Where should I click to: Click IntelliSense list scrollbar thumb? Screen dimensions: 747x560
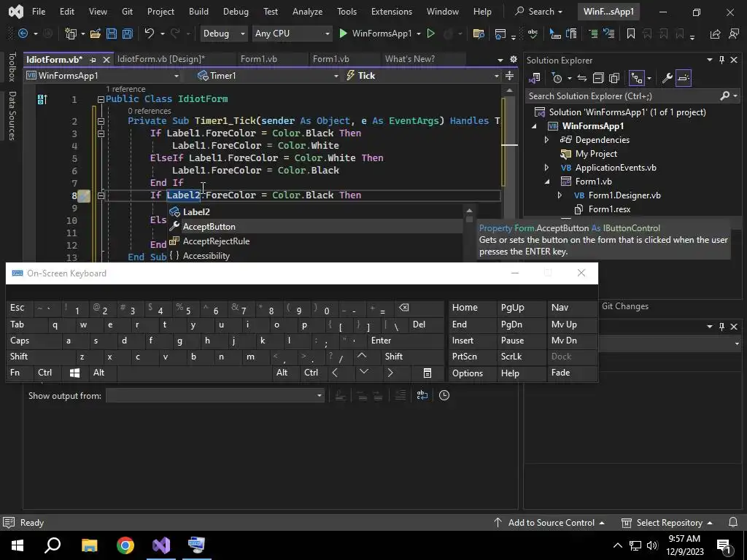coord(469,219)
